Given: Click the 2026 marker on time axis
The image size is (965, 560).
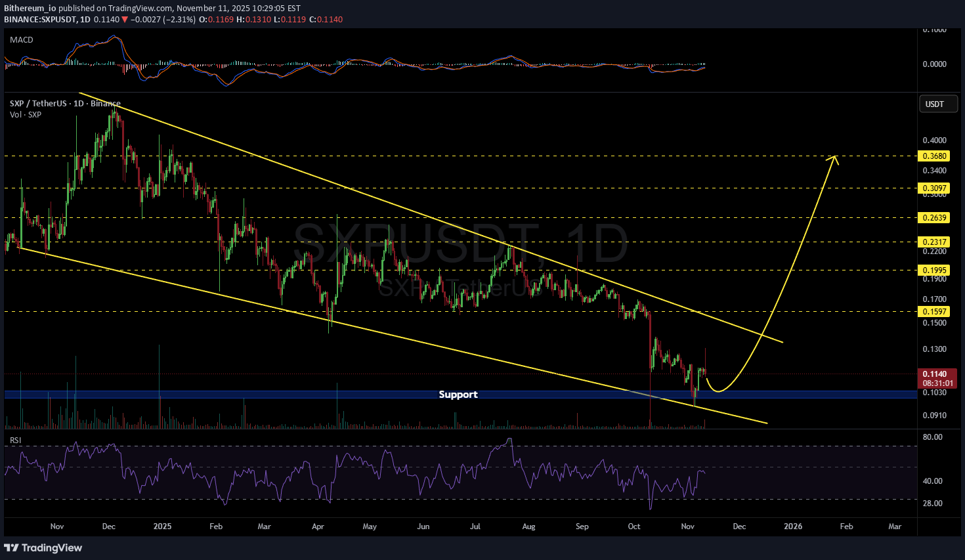Looking at the screenshot, I should pyautogui.click(x=793, y=527).
